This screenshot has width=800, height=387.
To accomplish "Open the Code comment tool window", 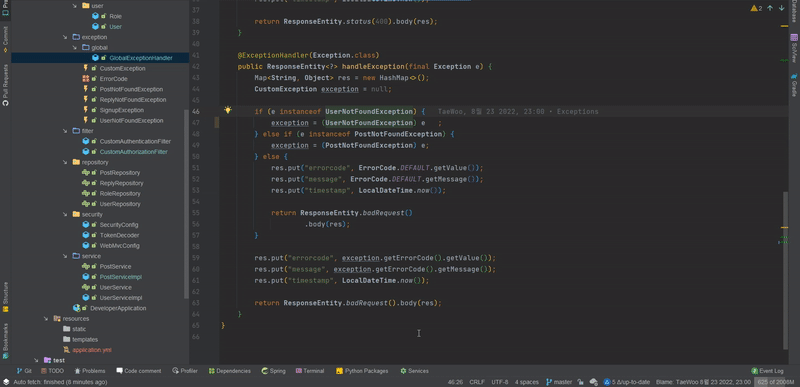I will [x=138, y=371].
